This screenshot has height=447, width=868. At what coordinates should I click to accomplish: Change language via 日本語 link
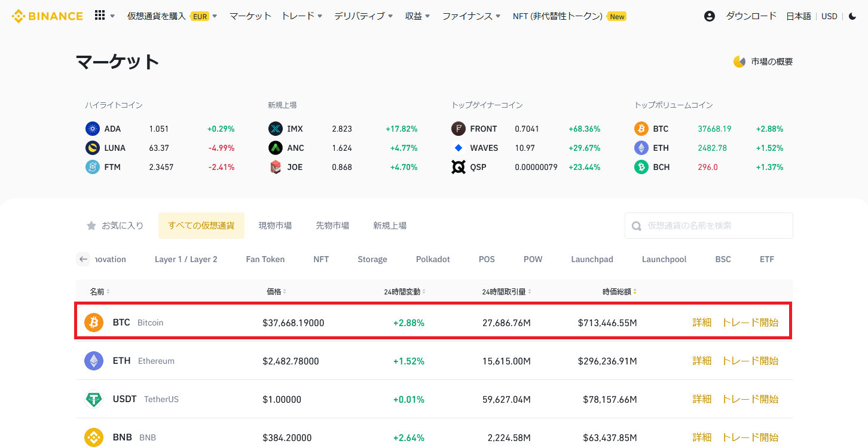[799, 16]
